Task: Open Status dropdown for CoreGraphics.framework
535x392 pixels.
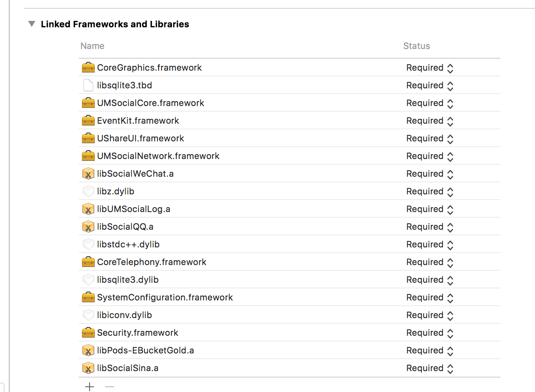Action: click(x=430, y=68)
